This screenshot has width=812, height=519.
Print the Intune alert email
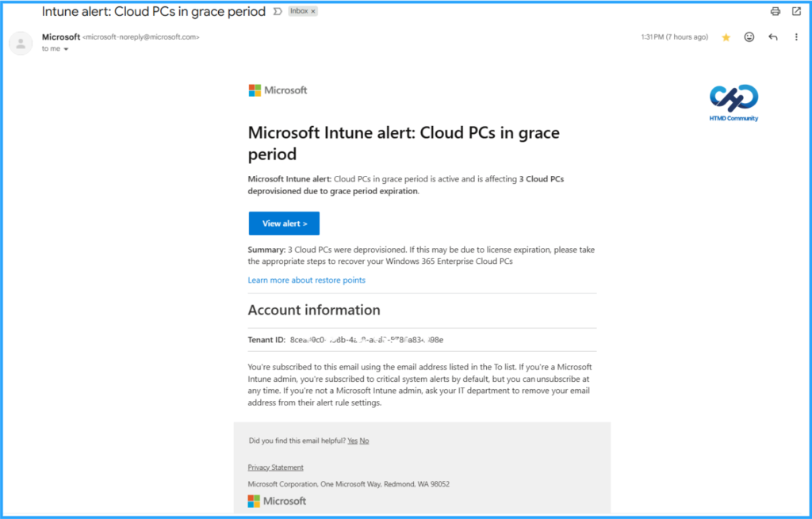[x=775, y=11]
